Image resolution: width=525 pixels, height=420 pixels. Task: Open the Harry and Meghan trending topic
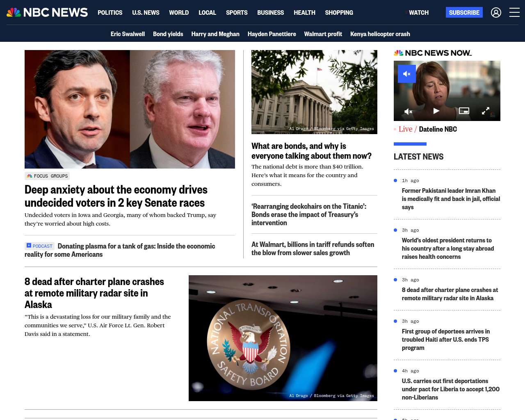[215, 34]
